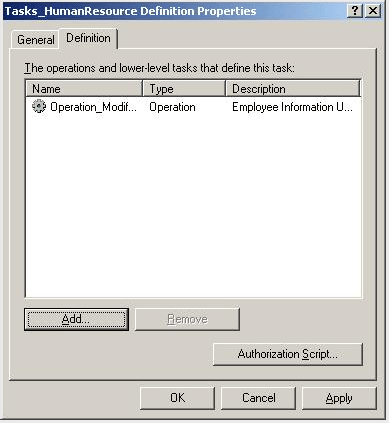Click the gear icon beside Operation_Modif...
389x423 pixels.
[x=39, y=107]
